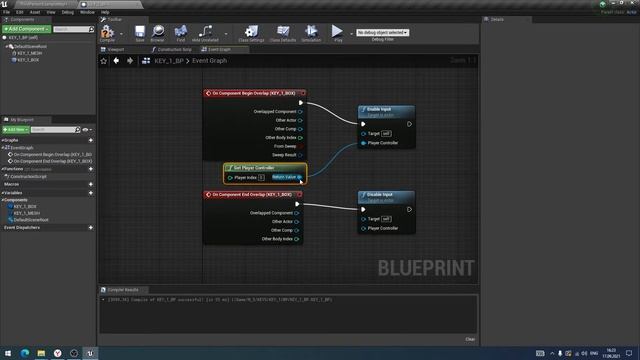Click the Disable Input node title
Viewport: 640px width, 360px height.
pos(379,195)
